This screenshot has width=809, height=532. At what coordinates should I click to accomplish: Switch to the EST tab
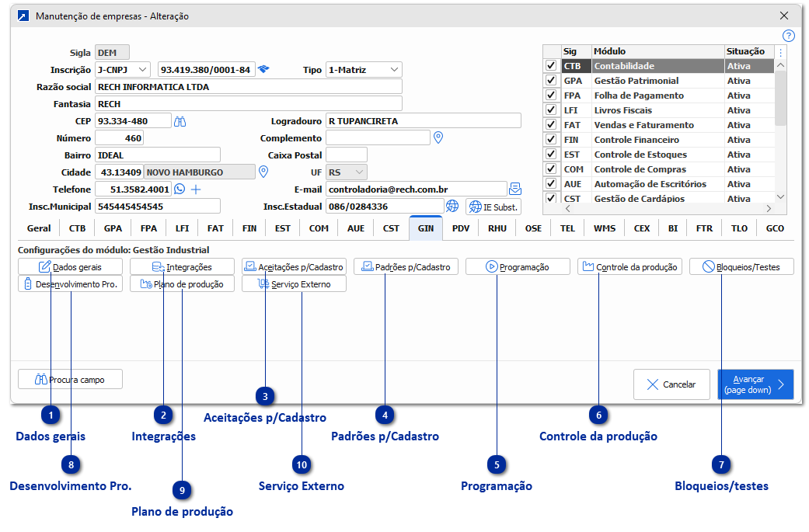coord(283,228)
